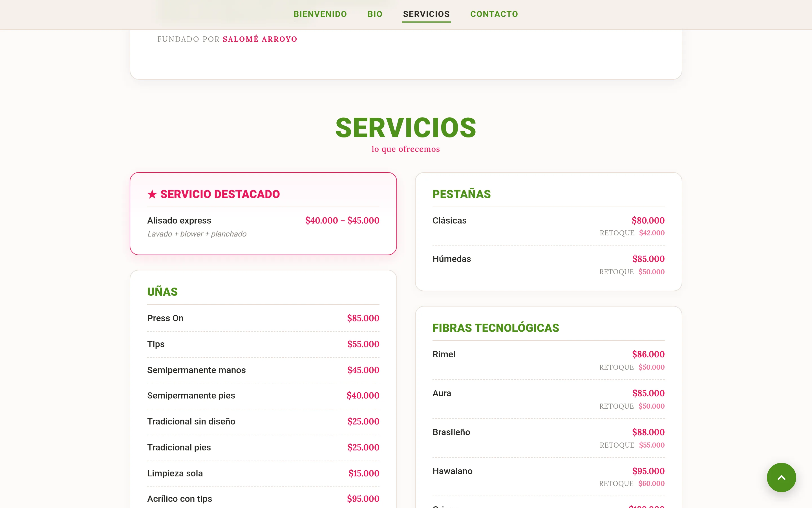Viewport: 812px width, 508px height.
Task: Select Tradicional pies
Action: 179,448
